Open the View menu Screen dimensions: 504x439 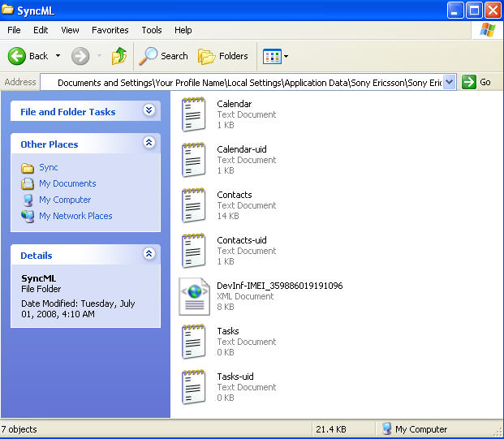point(70,30)
